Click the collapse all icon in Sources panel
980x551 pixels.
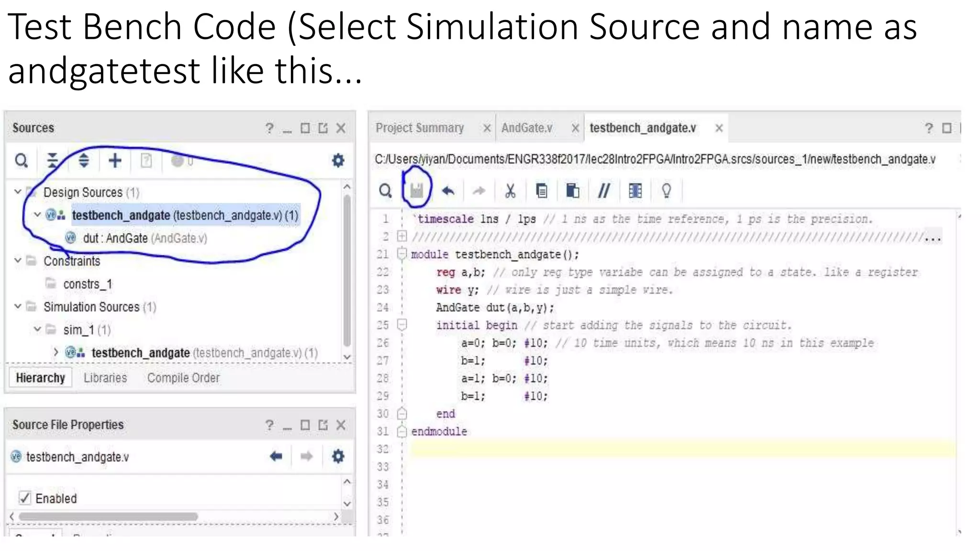52,161
